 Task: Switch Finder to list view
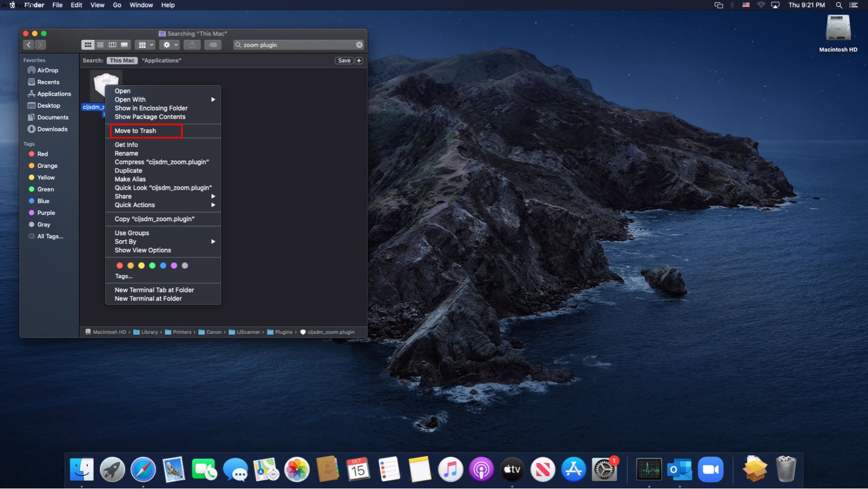click(100, 45)
